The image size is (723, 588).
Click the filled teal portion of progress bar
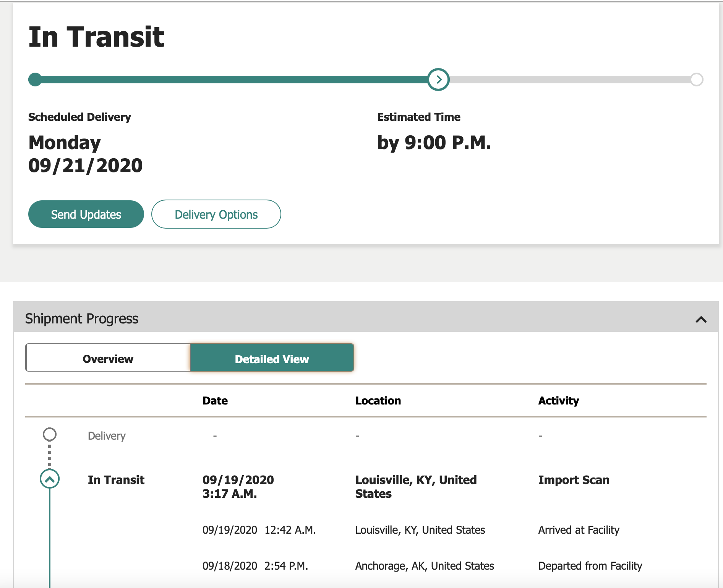coord(229,80)
